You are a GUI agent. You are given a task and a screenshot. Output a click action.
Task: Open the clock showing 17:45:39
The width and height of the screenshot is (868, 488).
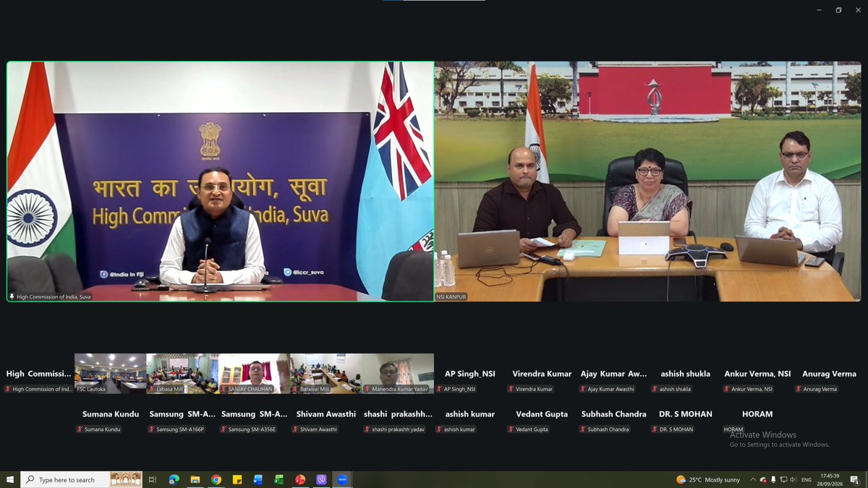click(x=830, y=479)
